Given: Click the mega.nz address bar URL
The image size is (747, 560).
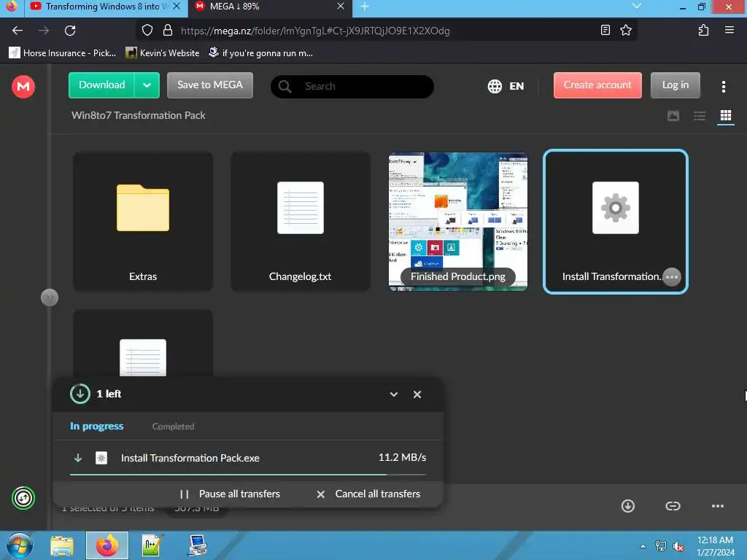Looking at the screenshot, I should pyautogui.click(x=315, y=31).
